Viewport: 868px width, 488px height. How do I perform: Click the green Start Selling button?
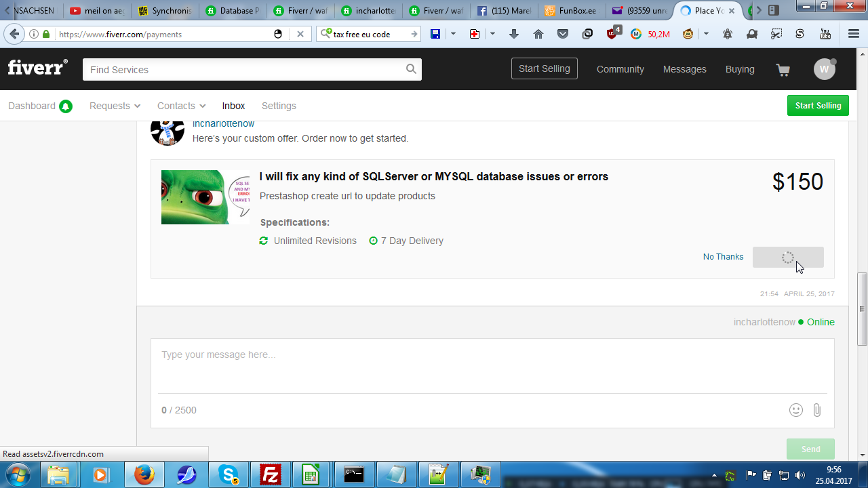818,106
